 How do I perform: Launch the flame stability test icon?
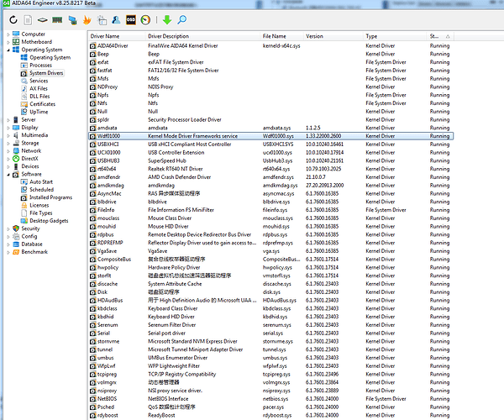[x=87, y=20]
